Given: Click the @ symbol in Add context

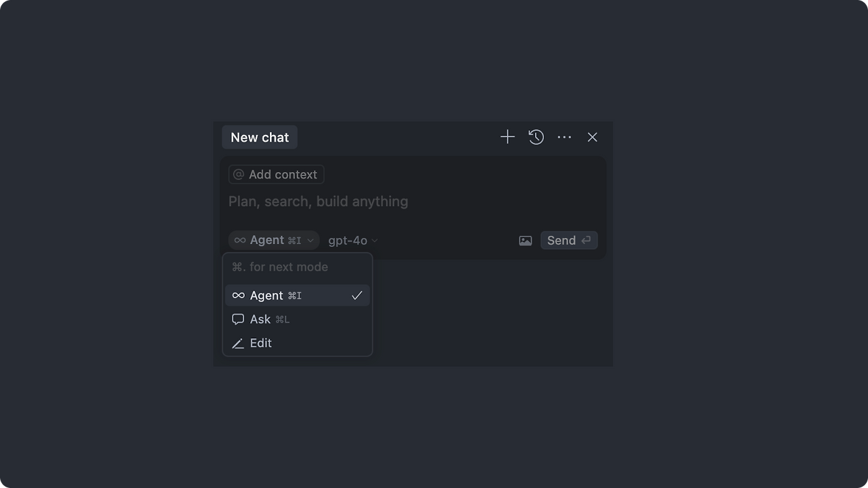Looking at the screenshot, I should coord(239,175).
